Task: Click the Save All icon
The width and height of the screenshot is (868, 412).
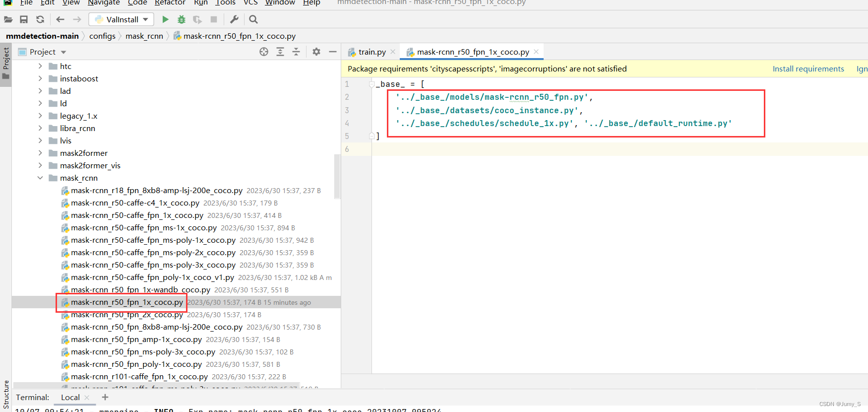Action: click(24, 19)
